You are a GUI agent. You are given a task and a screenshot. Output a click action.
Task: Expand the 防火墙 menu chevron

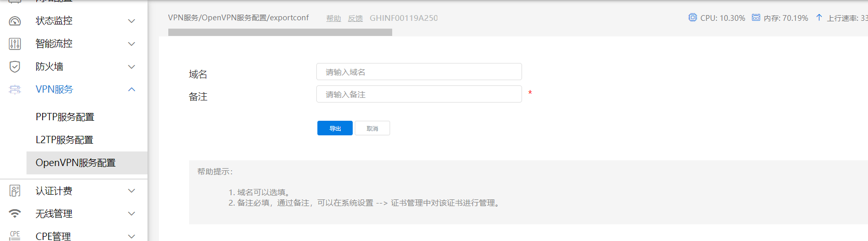click(x=131, y=67)
